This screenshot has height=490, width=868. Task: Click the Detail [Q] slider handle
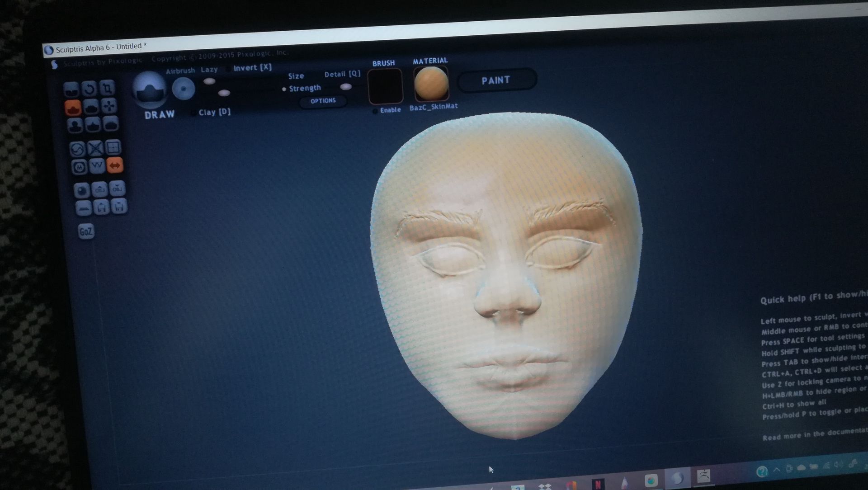pyautogui.click(x=346, y=87)
